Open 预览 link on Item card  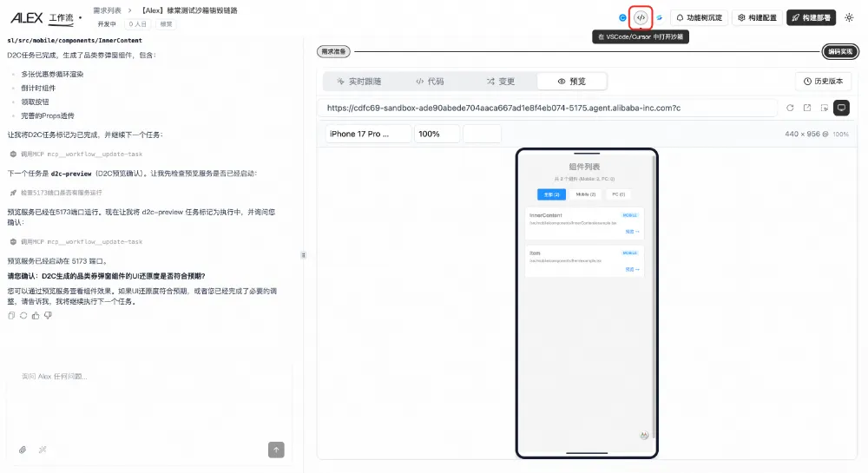click(x=632, y=269)
